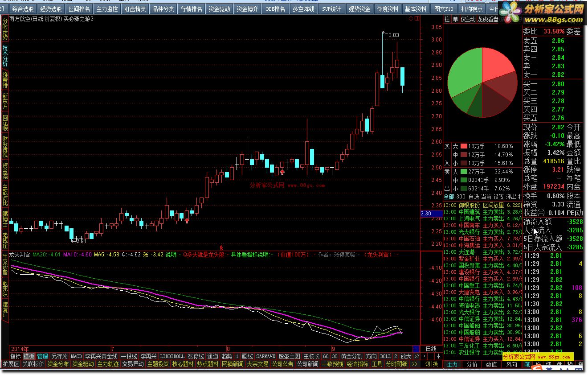
Task: Click 盯盘精灵 toolbar button
Action: click(x=135, y=9)
